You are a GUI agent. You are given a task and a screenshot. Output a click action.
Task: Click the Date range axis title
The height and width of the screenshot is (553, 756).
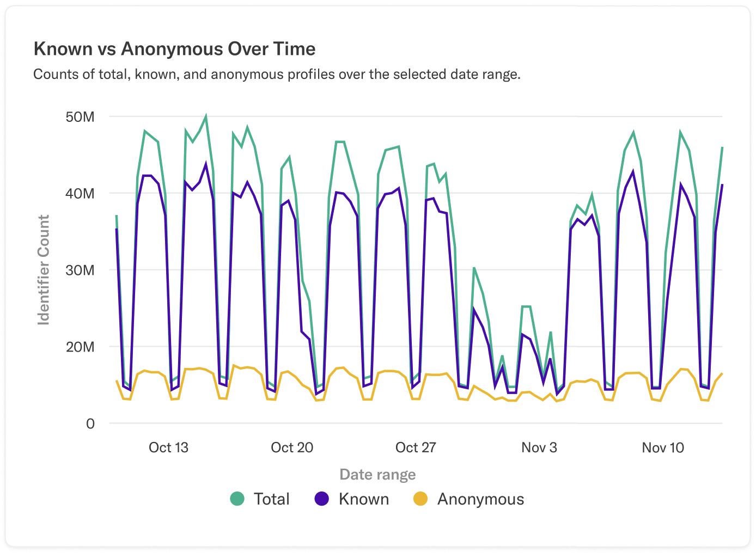[x=377, y=475]
